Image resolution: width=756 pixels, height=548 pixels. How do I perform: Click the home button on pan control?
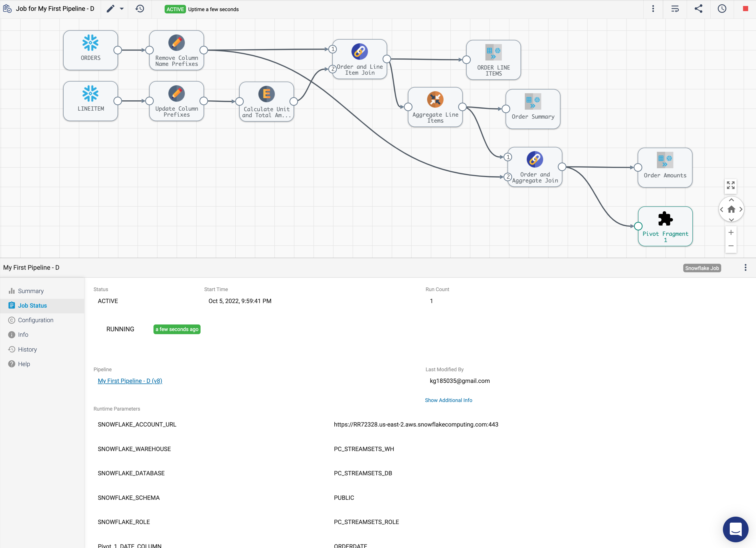(x=731, y=210)
